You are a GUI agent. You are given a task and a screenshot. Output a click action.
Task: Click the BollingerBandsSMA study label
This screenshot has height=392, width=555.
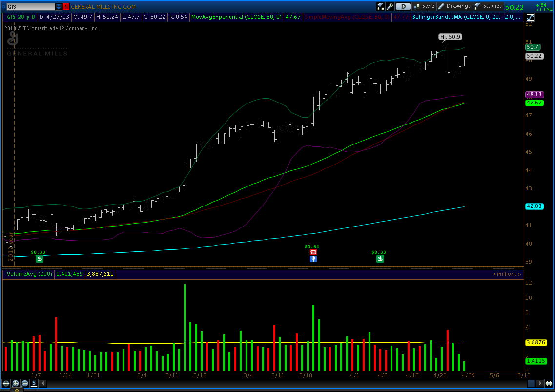pyautogui.click(x=467, y=17)
